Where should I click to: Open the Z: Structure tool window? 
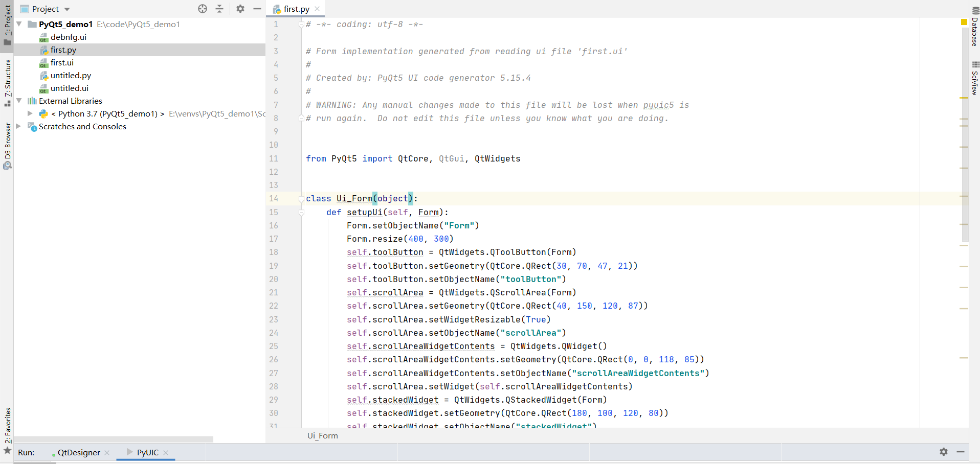pos(7,83)
